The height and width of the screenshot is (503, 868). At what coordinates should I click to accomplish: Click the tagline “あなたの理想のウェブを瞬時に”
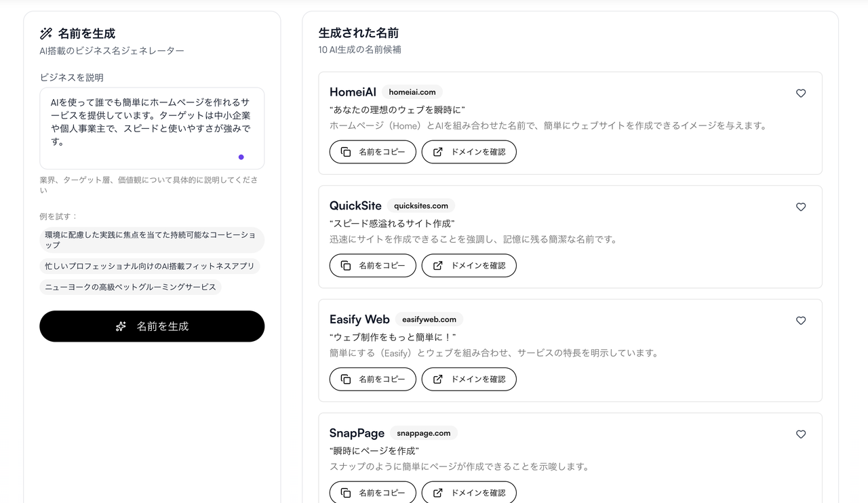(x=397, y=110)
